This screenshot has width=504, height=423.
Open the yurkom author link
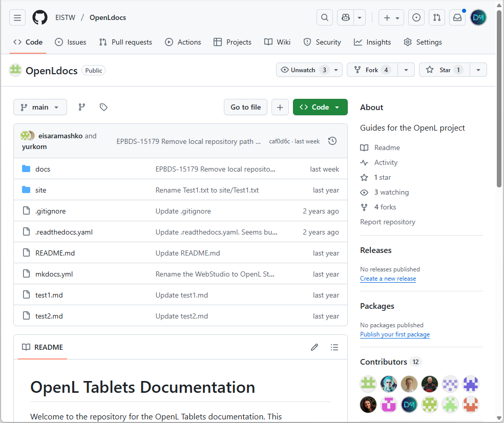pos(34,146)
